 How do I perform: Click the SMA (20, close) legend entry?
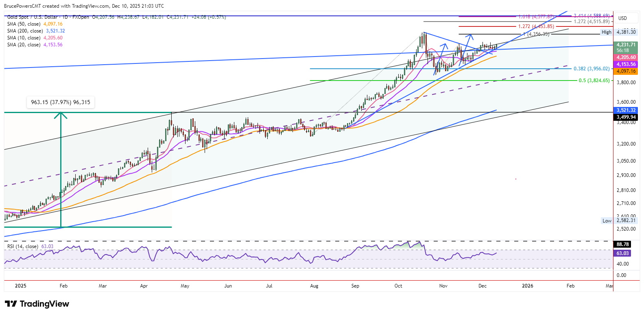(35, 45)
